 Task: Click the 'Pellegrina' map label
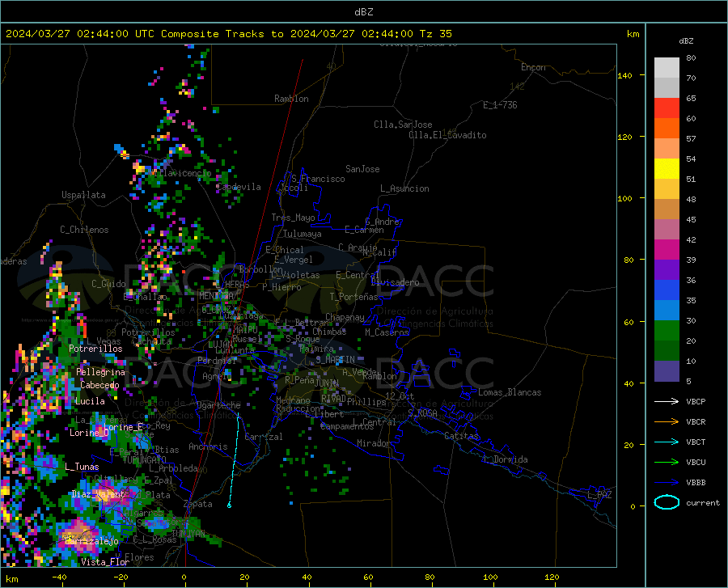[x=101, y=372]
